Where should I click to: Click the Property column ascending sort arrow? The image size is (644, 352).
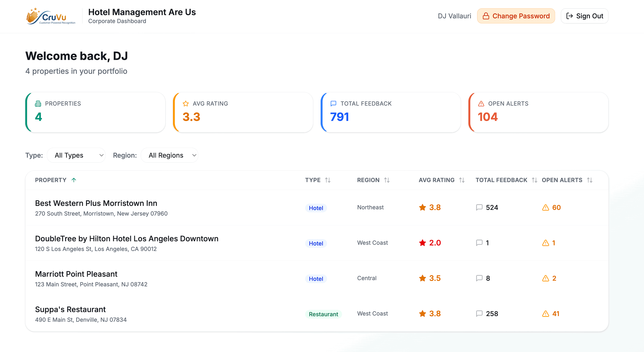[74, 180]
